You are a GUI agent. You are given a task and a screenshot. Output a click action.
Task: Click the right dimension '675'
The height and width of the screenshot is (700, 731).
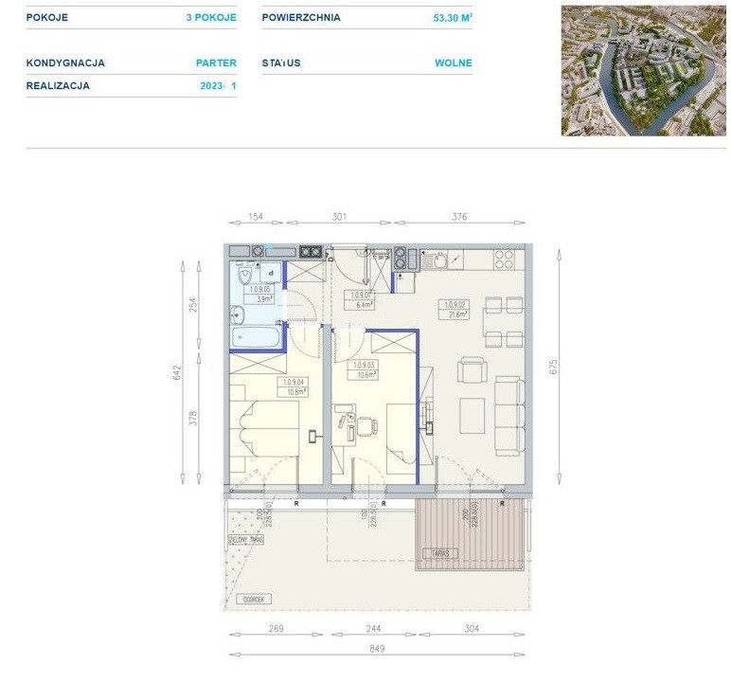554,366
